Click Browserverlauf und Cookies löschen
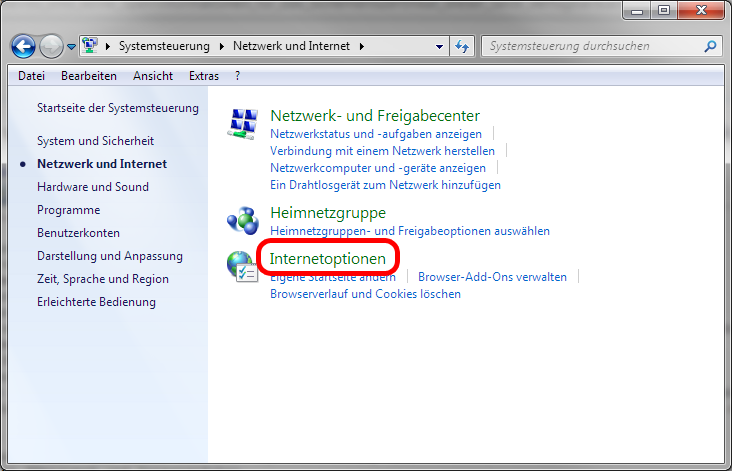 (366, 294)
